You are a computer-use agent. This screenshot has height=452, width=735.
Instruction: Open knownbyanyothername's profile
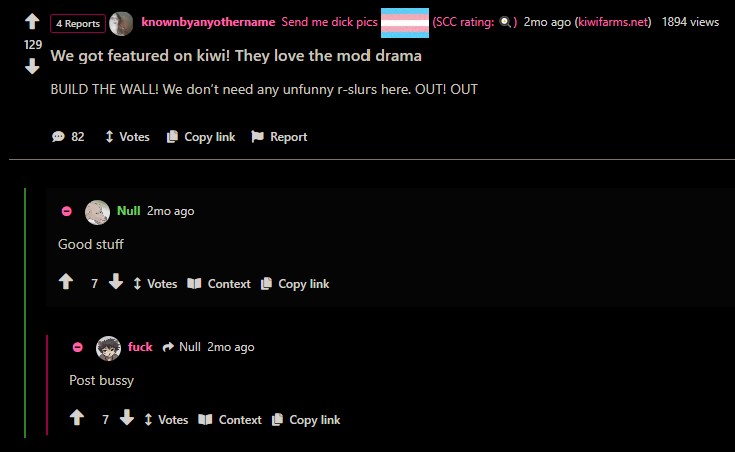coord(208,22)
